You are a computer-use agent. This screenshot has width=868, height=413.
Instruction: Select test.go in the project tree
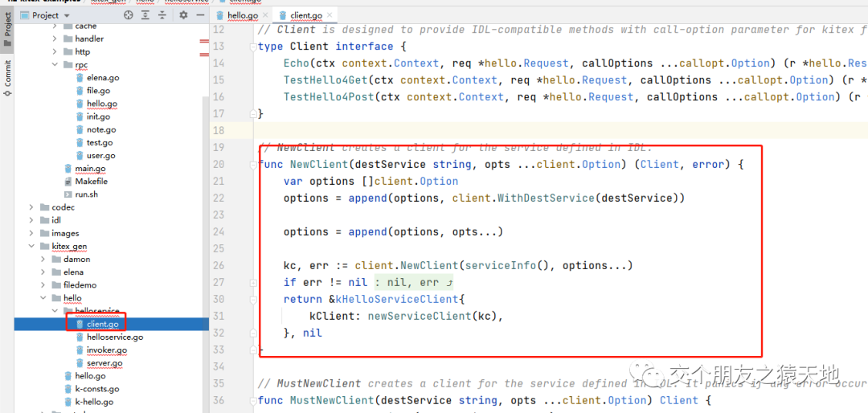[x=100, y=142]
